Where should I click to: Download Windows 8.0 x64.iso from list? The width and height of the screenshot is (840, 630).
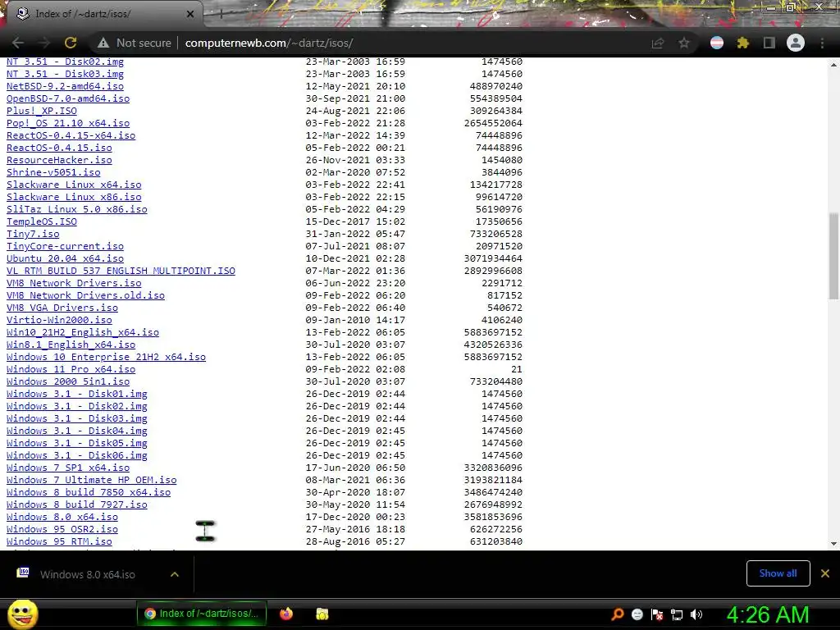click(62, 518)
